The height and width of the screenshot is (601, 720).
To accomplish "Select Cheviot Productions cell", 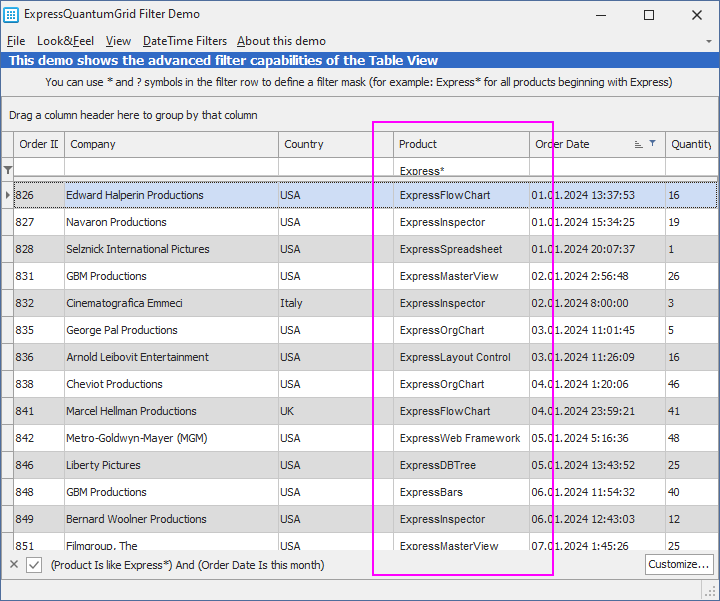I will coord(171,384).
